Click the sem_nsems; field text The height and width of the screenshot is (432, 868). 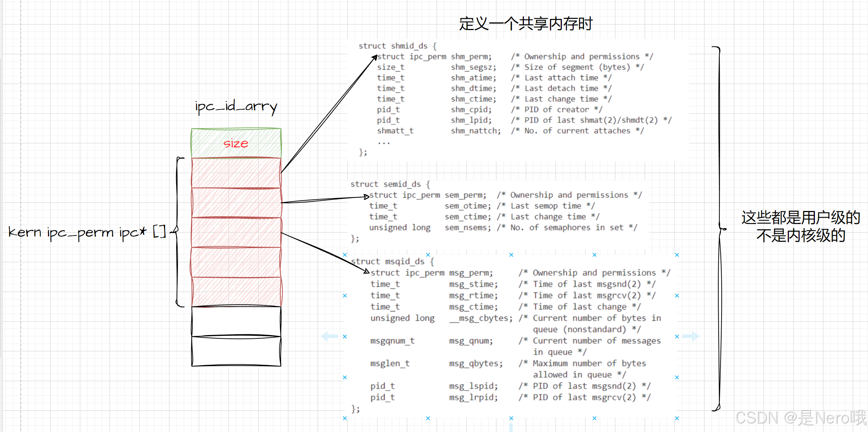pos(468,227)
